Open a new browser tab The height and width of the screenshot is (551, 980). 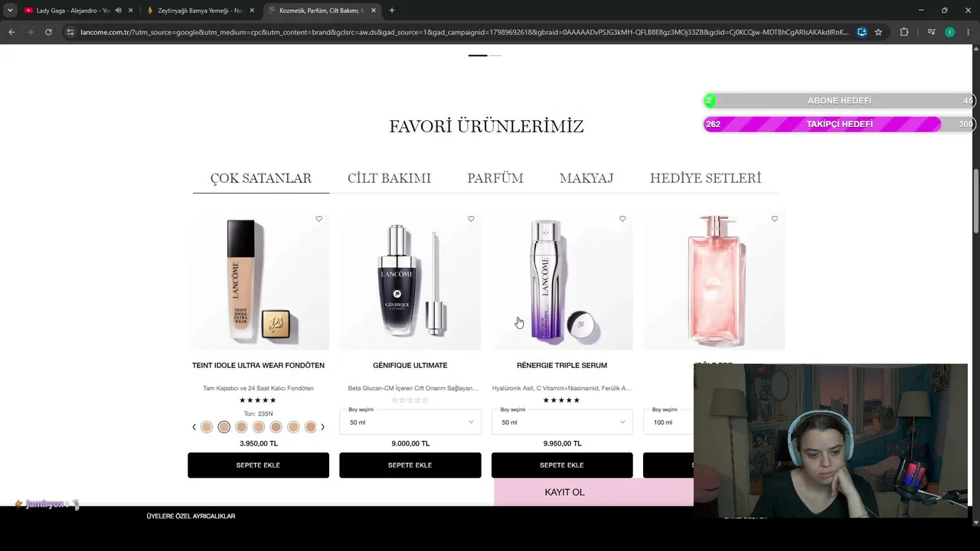(x=392, y=11)
